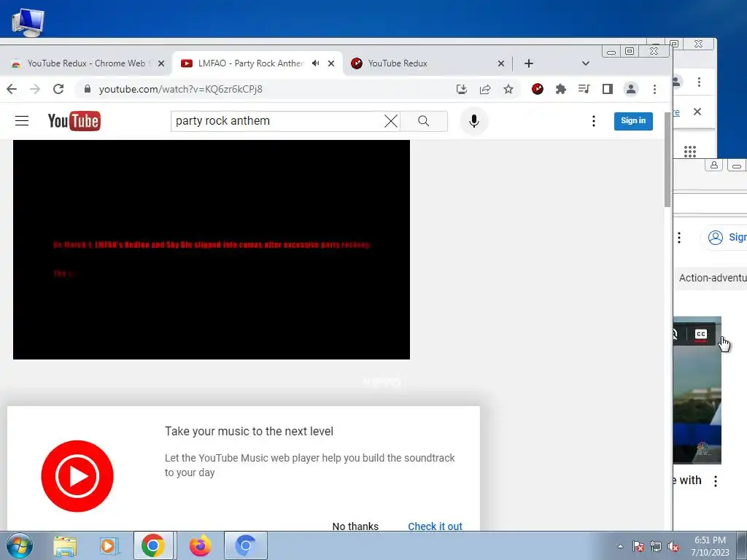Mute the Party Rock Anthem tab audio
This screenshot has height=560, width=747.
(x=316, y=63)
